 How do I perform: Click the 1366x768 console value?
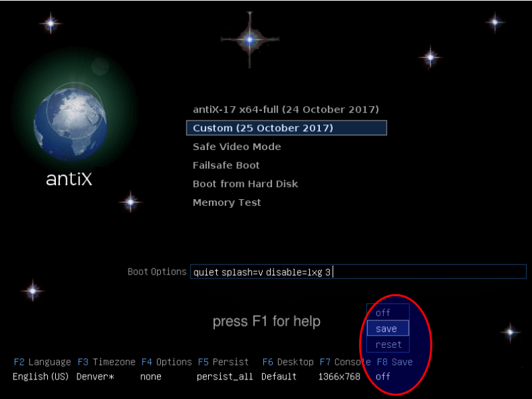pyautogui.click(x=339, y=377)
